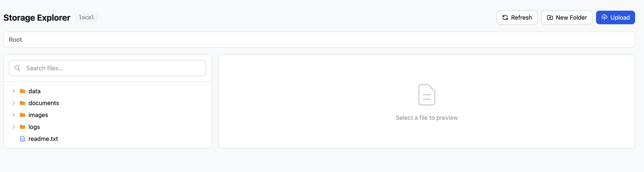The image size is (644, 172).
Task: Expand the images folder chevron
Action: click(14, 115)
